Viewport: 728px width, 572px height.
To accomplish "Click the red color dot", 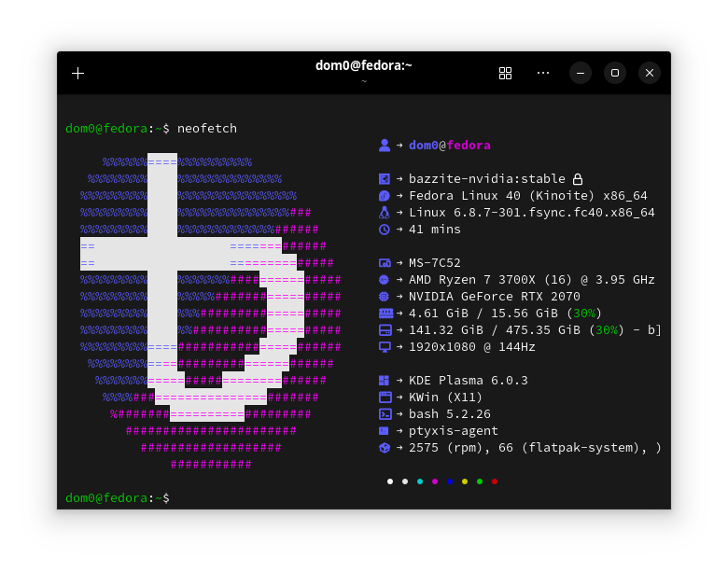I will coord(495,481).
